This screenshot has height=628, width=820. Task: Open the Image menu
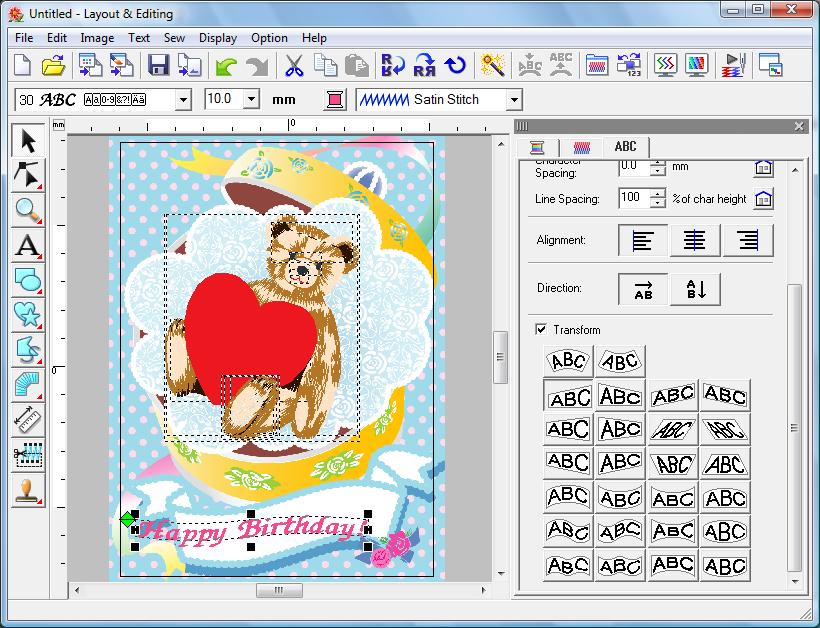[x=97, y=38]
